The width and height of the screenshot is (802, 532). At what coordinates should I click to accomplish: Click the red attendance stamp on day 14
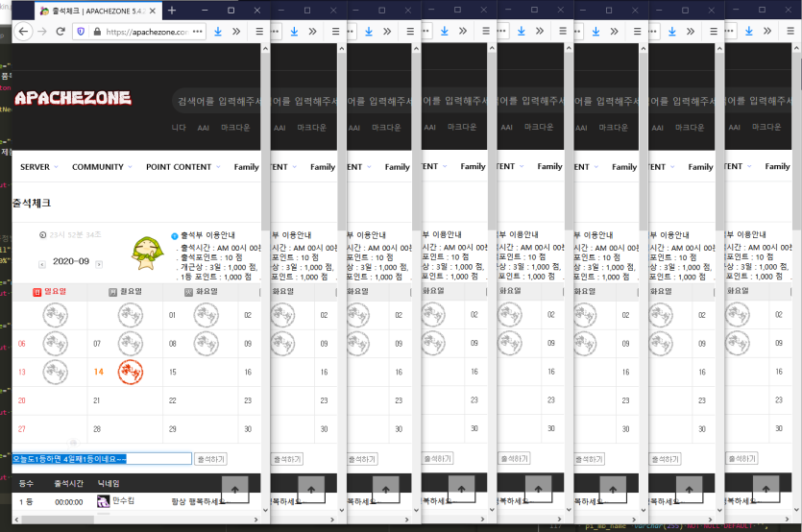(x=131, y=372)
